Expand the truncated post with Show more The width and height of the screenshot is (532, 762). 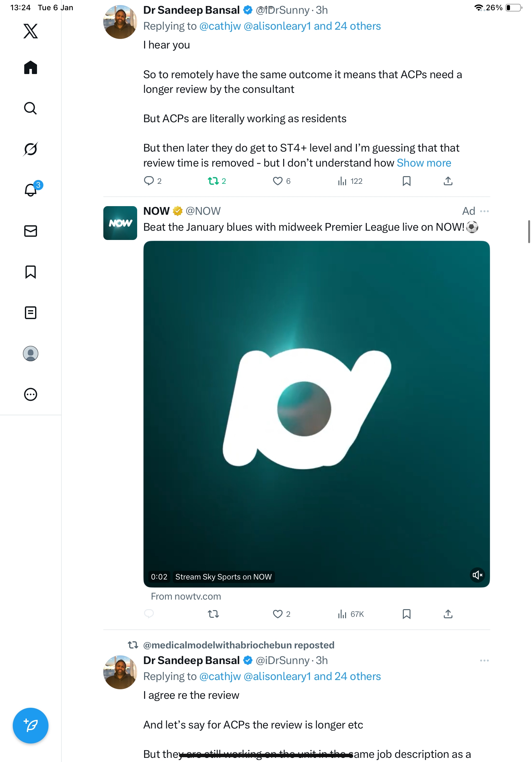point(424,163)
